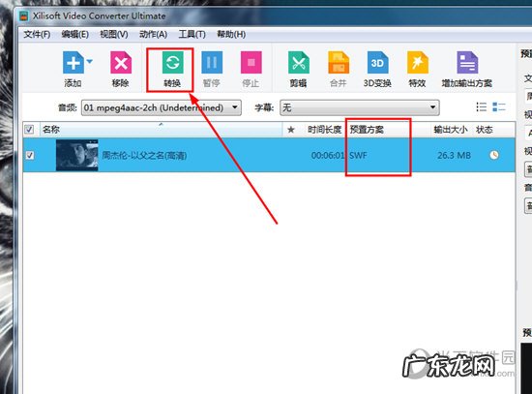Screen dimensions: 532x394
Task: Open the 帮助(H) menu
Action: [231, 34]
